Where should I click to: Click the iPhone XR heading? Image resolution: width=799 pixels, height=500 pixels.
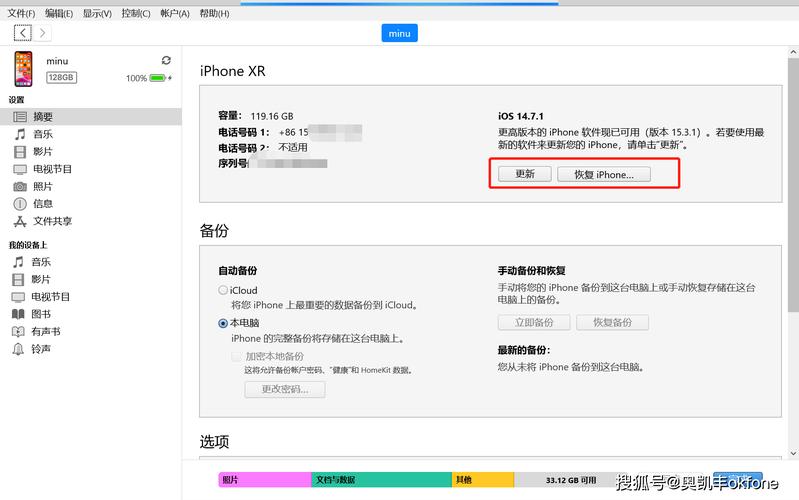click(232, 71)
